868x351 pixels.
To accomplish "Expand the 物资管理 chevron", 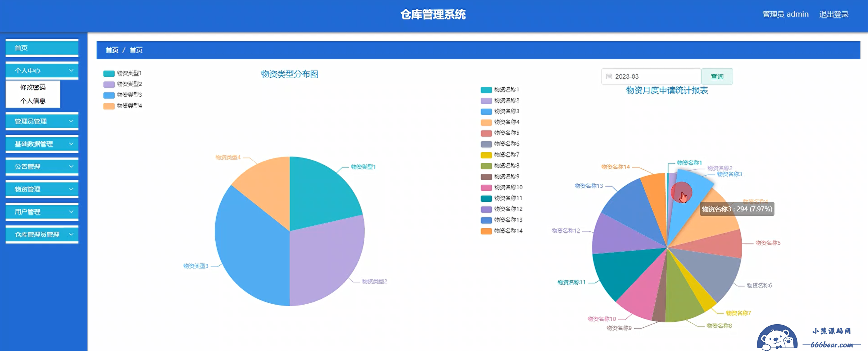I will pyautogui.click(x=71, y=189).
